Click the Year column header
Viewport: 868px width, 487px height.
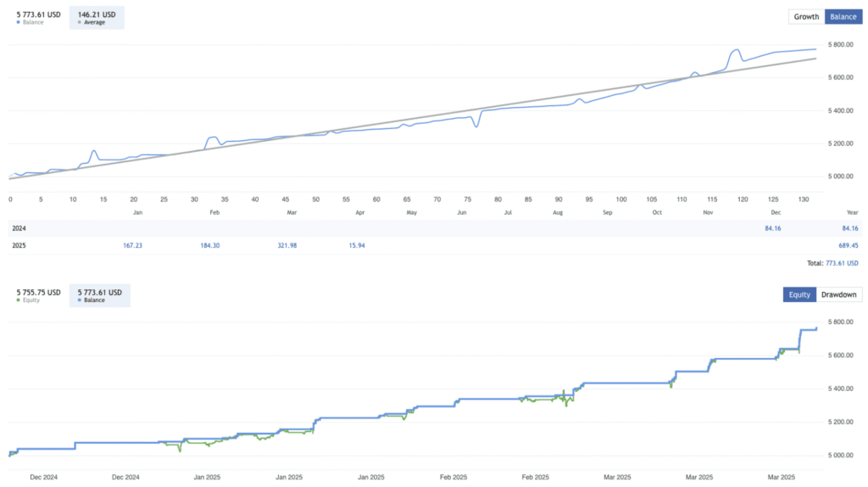850,212
